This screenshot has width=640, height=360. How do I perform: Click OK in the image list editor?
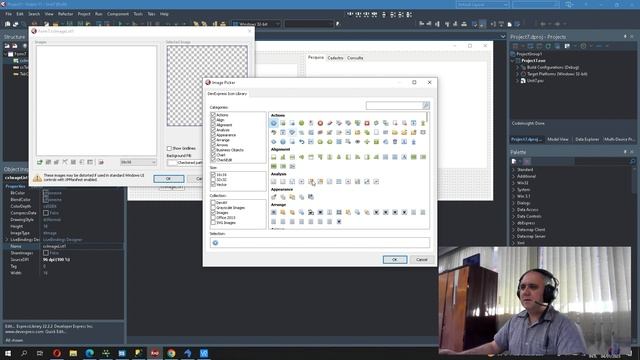169,179
